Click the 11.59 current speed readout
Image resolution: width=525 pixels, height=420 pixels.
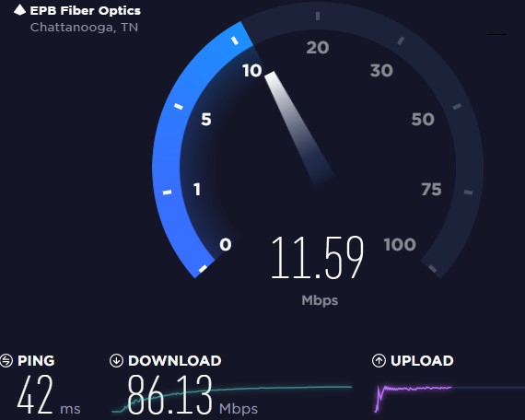(x=317, y=257)
